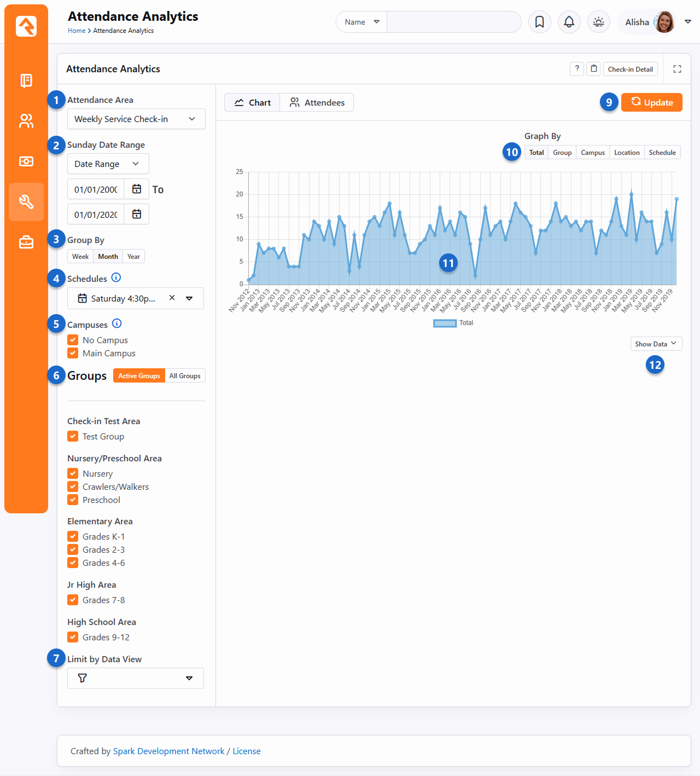This screenshot has width=700, height=776.
Task: Click the help question mark icon
Action: [x=577, y=69]
